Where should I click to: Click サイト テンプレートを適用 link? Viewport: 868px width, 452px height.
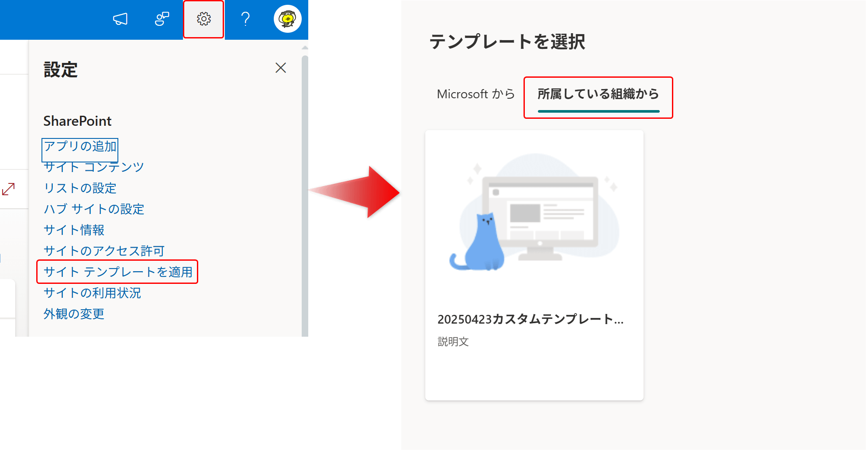pos(118,272)
